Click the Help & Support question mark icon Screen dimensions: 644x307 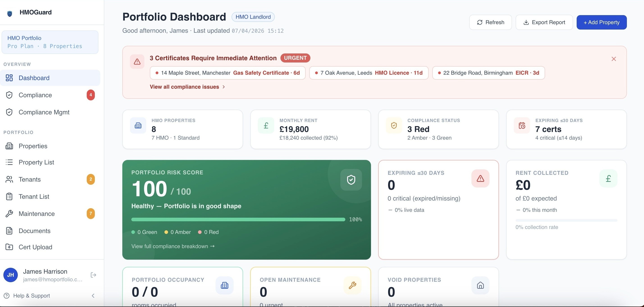[x=7, y=296]
